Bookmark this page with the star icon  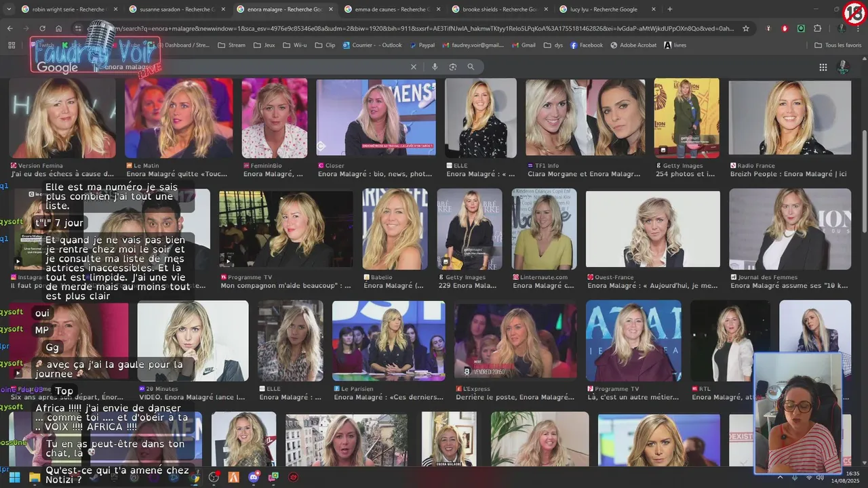pos(746,28)
